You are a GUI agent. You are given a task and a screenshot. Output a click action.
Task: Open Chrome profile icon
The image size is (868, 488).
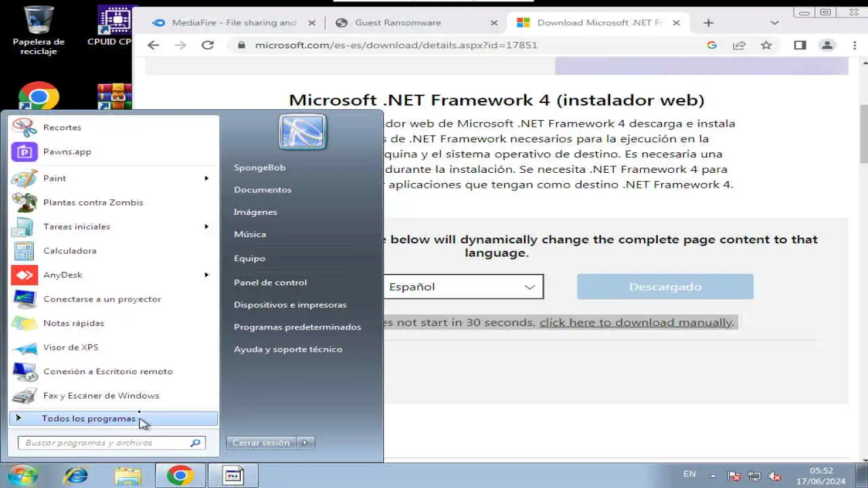[827, 45]
